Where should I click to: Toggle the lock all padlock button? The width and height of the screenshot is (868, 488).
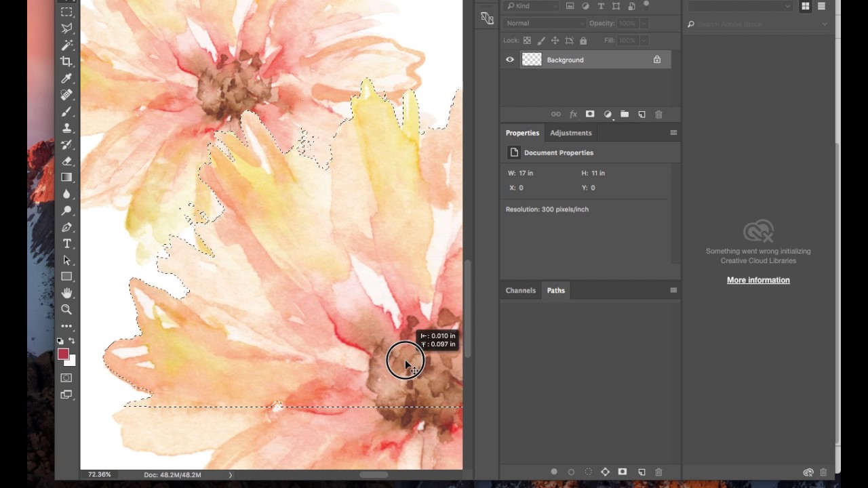(583, 41)
